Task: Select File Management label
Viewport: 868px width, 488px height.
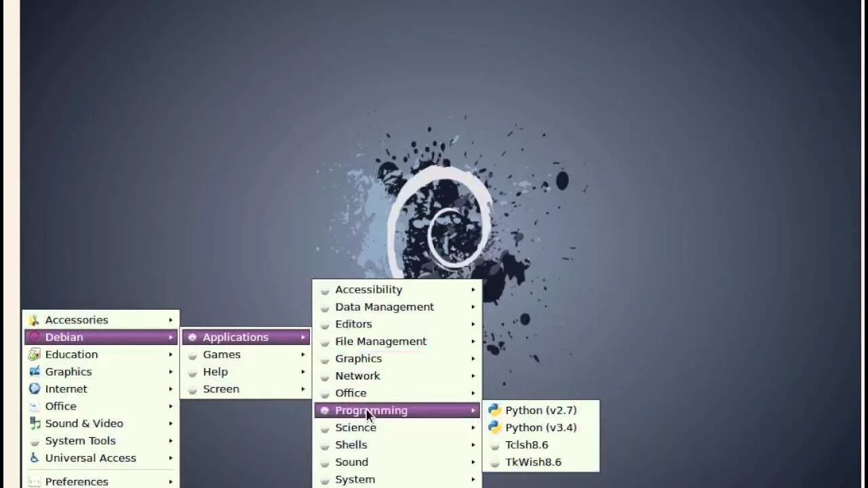Action: pos(381,342)
